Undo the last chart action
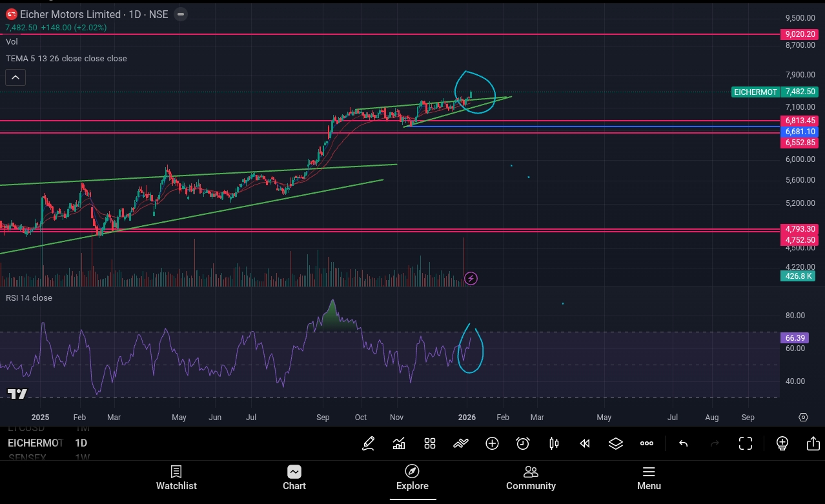This screenshot has width=825, height=504. [x=683, y=443]
